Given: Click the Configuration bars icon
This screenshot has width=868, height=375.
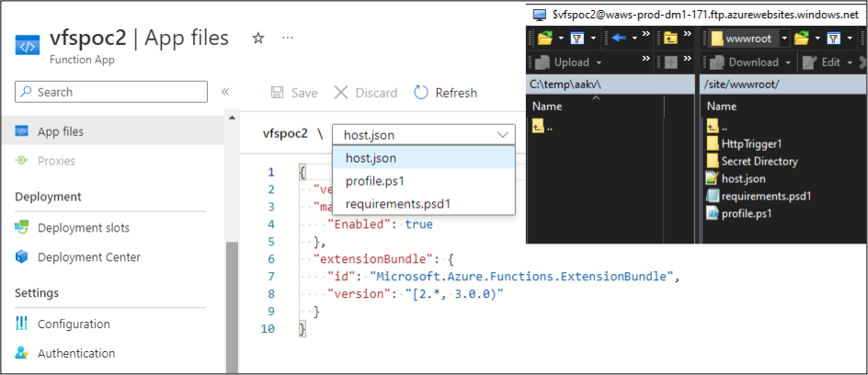Looking at the screenshot, I should click(21, 324).
